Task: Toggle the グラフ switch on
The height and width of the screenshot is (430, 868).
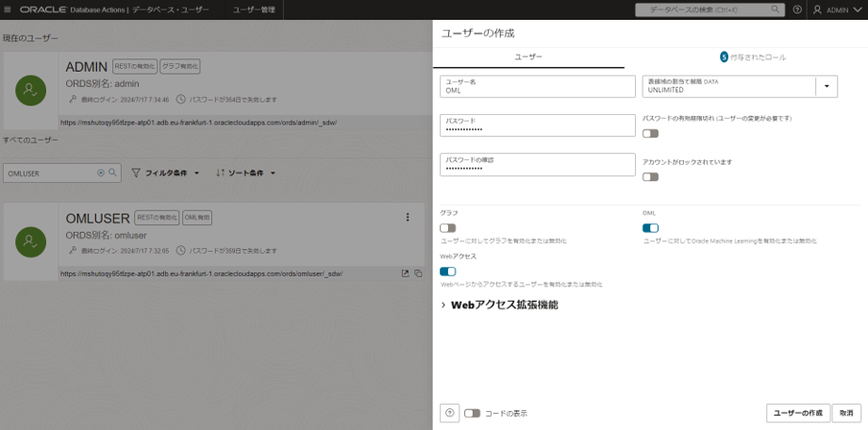Action: (448, 228)
